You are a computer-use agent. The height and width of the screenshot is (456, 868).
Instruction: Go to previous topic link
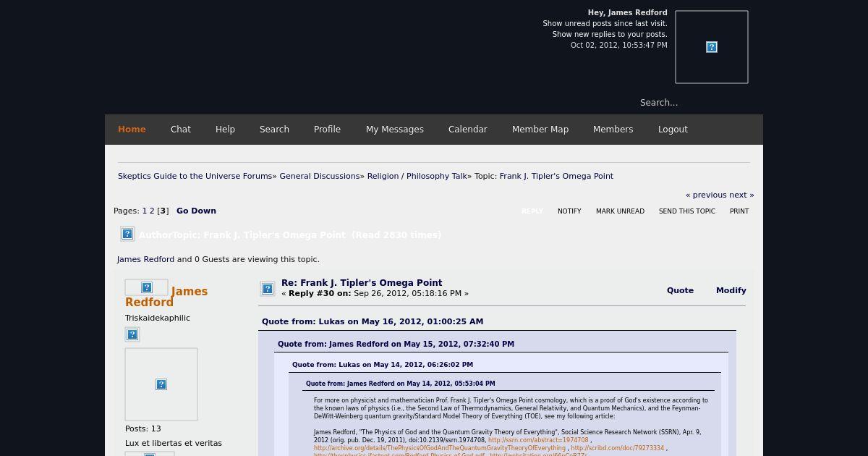pos(706,195)
